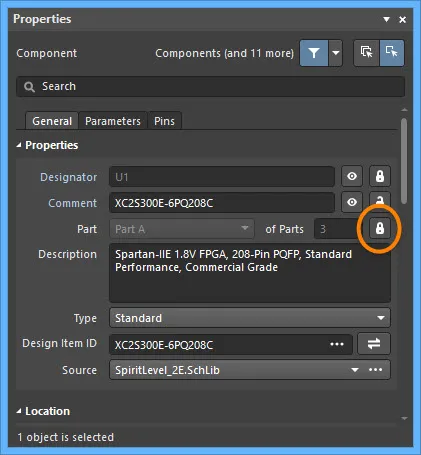421x455 pixels.
Task: Click the selection filter funnel icon
Action: pyautogui.click(x=314, y=53)
